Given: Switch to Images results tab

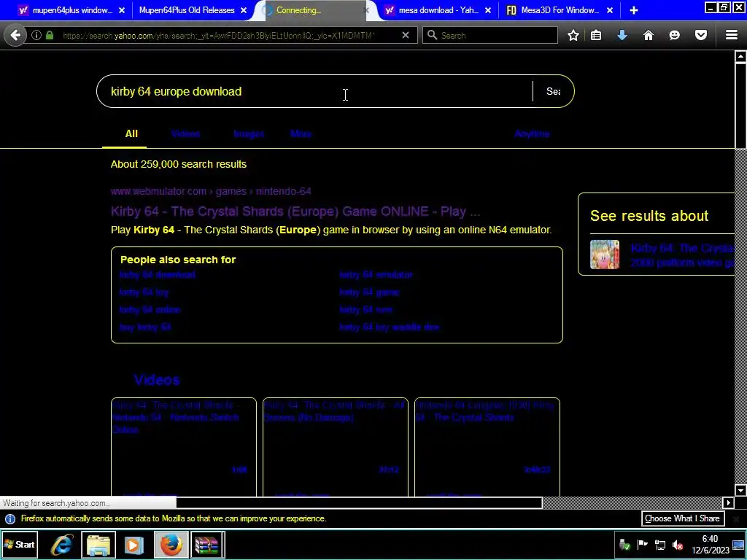Looking at the screenshot, I should (249, 134).
